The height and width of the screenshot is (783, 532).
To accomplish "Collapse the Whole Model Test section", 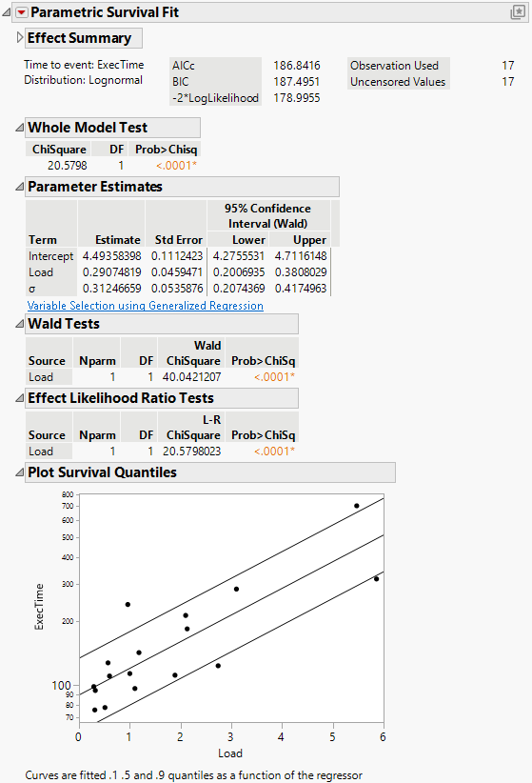I will click(19, 128).
